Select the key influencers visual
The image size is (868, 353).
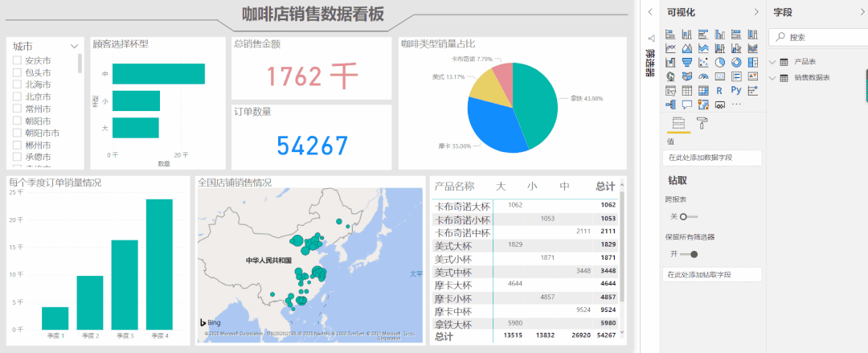click(x=753, y=90)
